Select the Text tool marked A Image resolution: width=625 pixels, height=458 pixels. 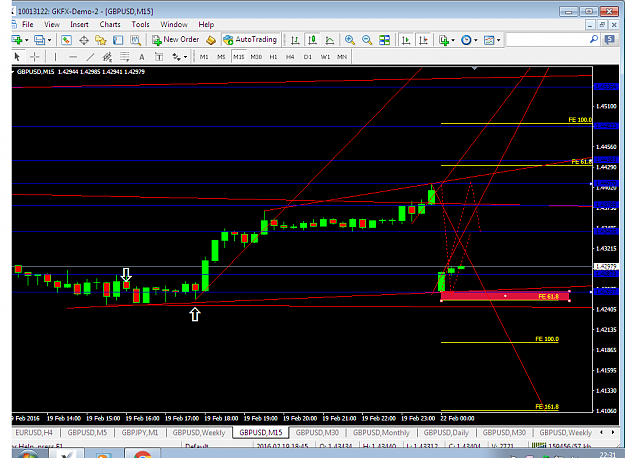(x=142, y=57)
